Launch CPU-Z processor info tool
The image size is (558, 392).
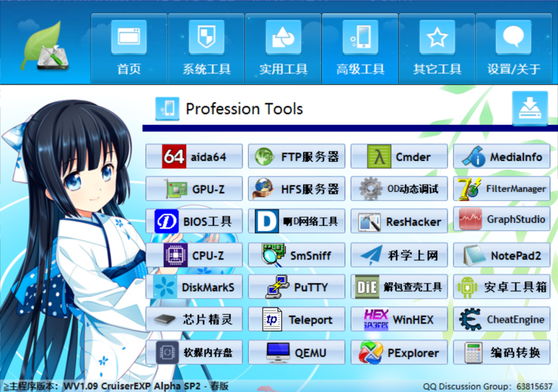(194, 255)
